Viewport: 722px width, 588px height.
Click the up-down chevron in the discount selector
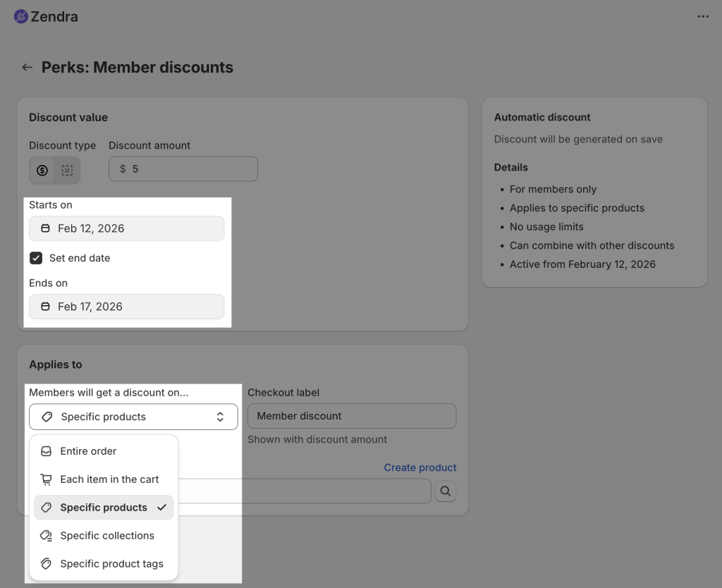coord(220,417)
